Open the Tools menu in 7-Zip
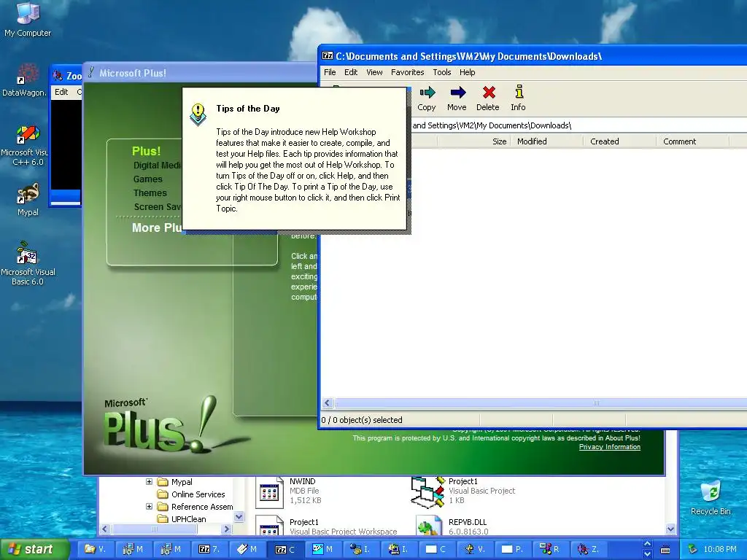 pos(441,72)
